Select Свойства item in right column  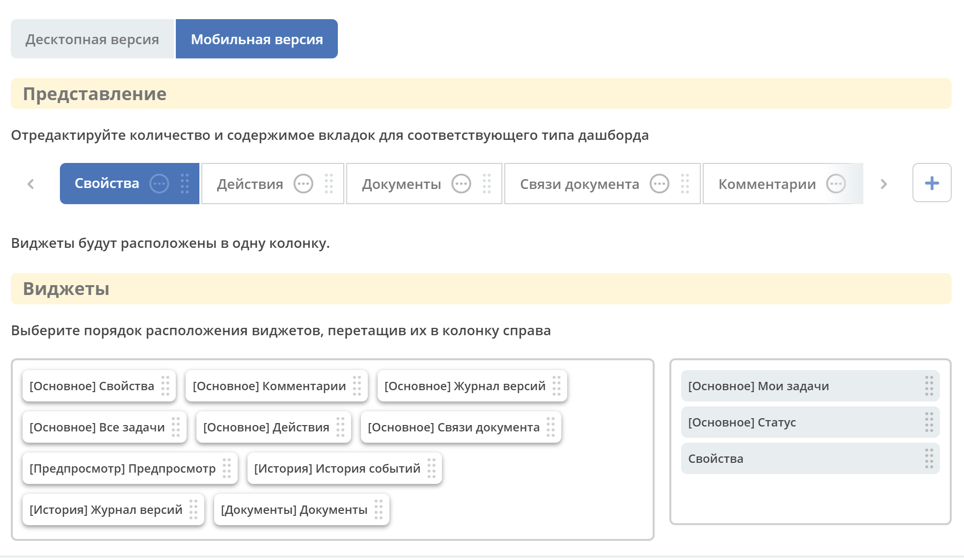click(810, 458)
